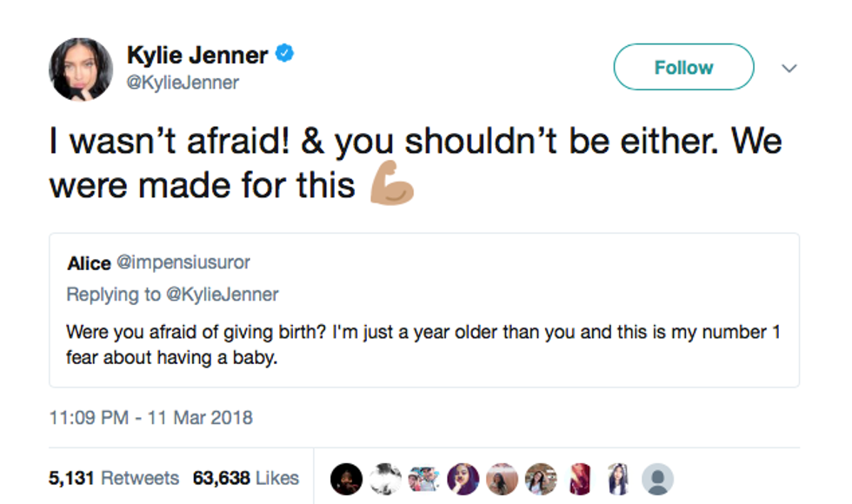852x504 pixels.
Task: View the 63,638 Likes list
Action: [246, 478]
